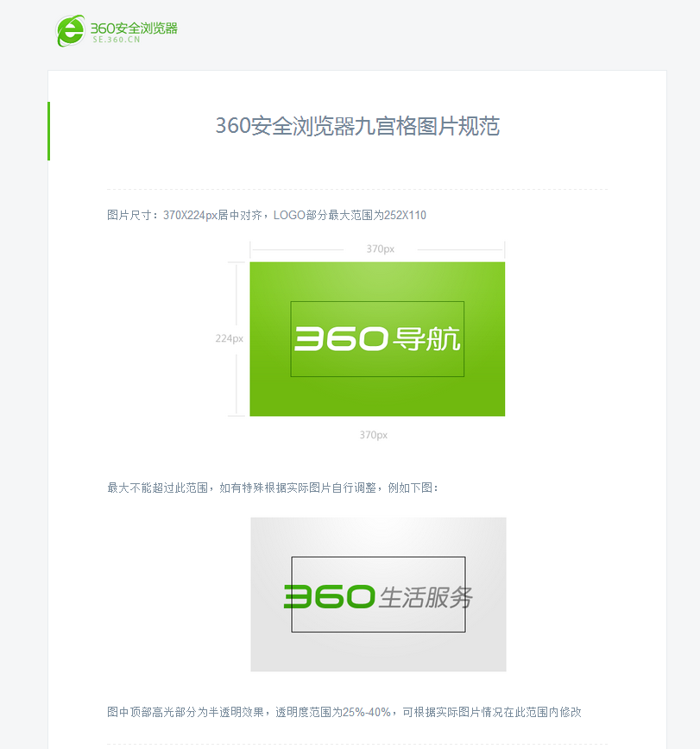The width and height of the screenshot is (700, 749).
Task: Click the green vertical accent bar beside the title
Action: (48, 131)
